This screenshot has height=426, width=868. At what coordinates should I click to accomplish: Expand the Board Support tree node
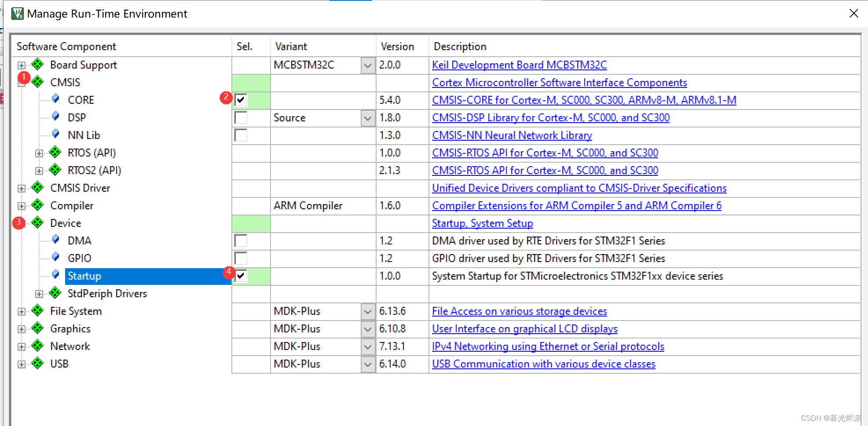pyautogui.click(x=21, y=66)
